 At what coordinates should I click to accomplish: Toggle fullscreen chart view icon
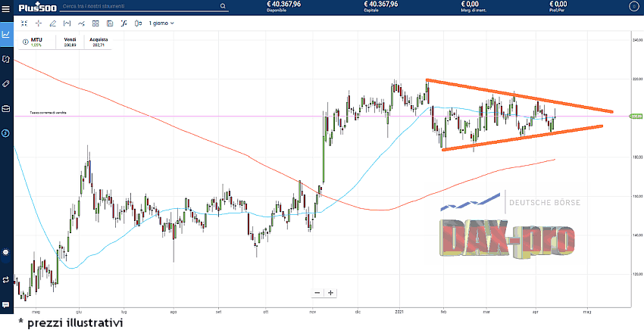pyautogui.click(x=24, y=23)
